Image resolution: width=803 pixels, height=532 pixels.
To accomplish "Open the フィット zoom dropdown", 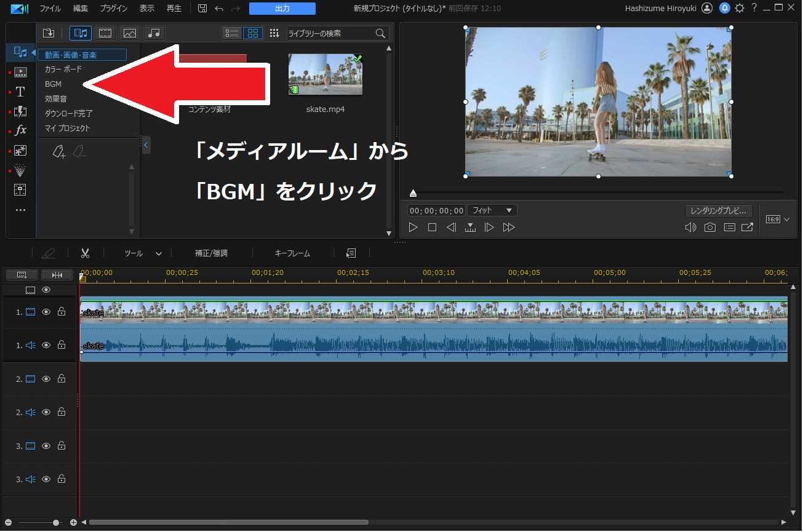I will [x=492, y=210].
